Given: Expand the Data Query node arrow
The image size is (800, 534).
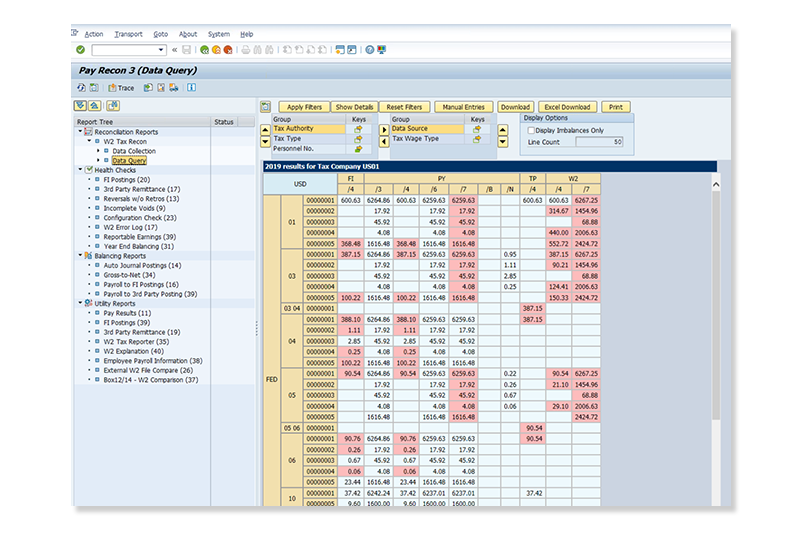Looking at the screenshot, I should [x=98, y=160].
